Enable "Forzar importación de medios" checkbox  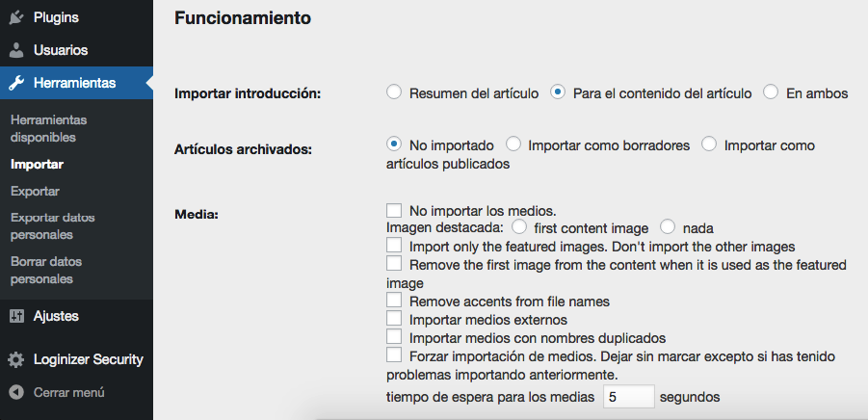[x=393, y=356]
